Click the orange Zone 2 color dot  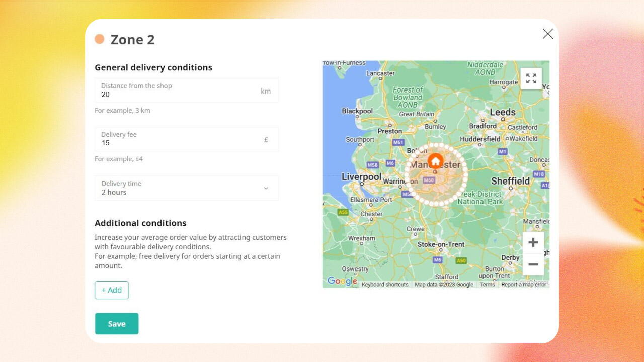100,39
